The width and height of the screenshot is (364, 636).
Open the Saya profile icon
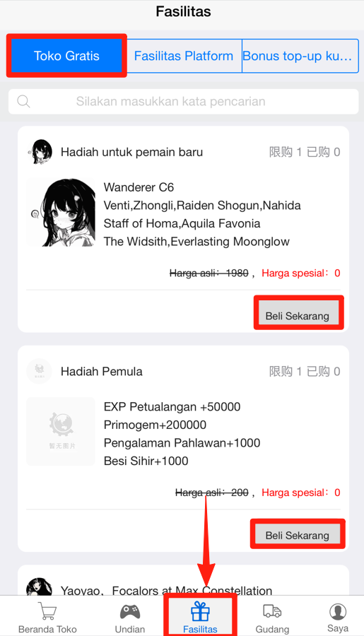(x=338, y=611)
